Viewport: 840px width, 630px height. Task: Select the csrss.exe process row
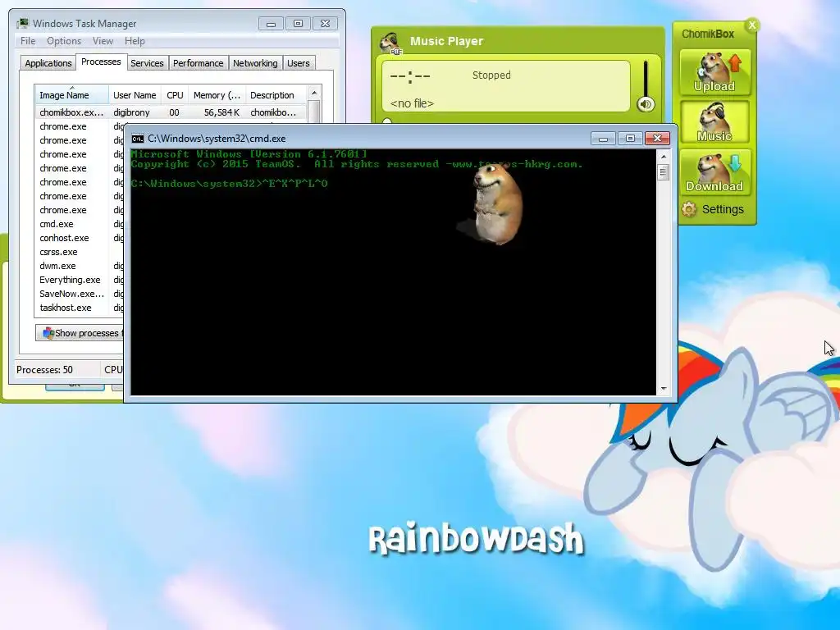pyautogui.click(x=80, y=252)
